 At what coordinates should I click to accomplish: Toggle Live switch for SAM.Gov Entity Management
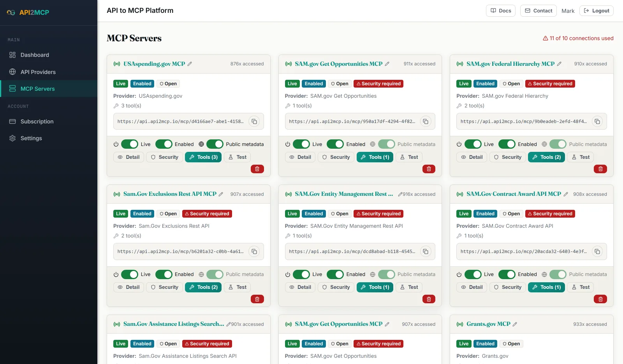point(301,274)
